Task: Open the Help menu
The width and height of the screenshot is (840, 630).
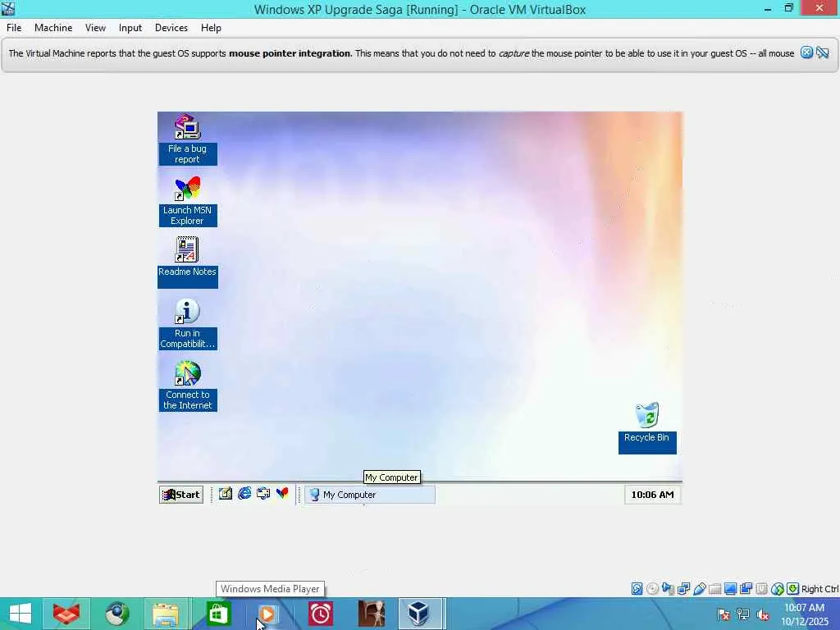Action: [x=211, y=28]
